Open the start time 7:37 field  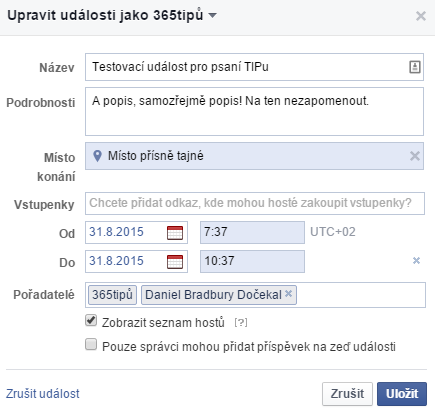pos(252,232)
